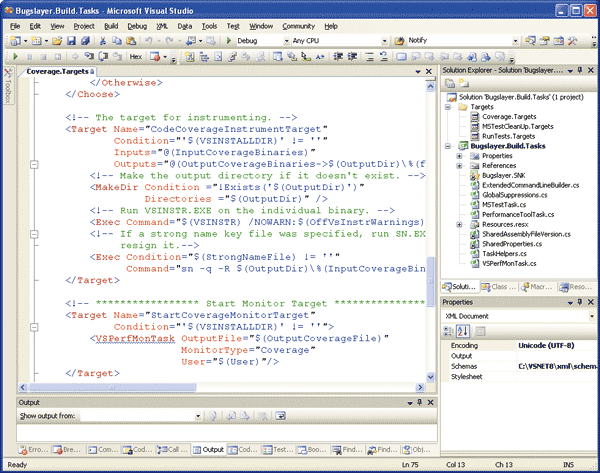Cut selection with the scissors icon
This screenshot has height=473, width=600.
[x=103, y=41]
